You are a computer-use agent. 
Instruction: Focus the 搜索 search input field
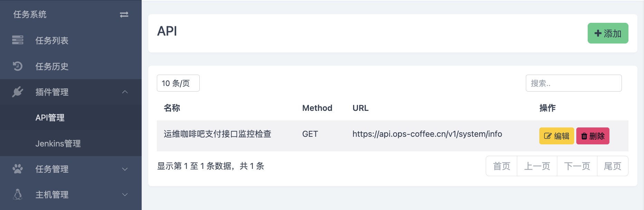[x=574, y=83]
